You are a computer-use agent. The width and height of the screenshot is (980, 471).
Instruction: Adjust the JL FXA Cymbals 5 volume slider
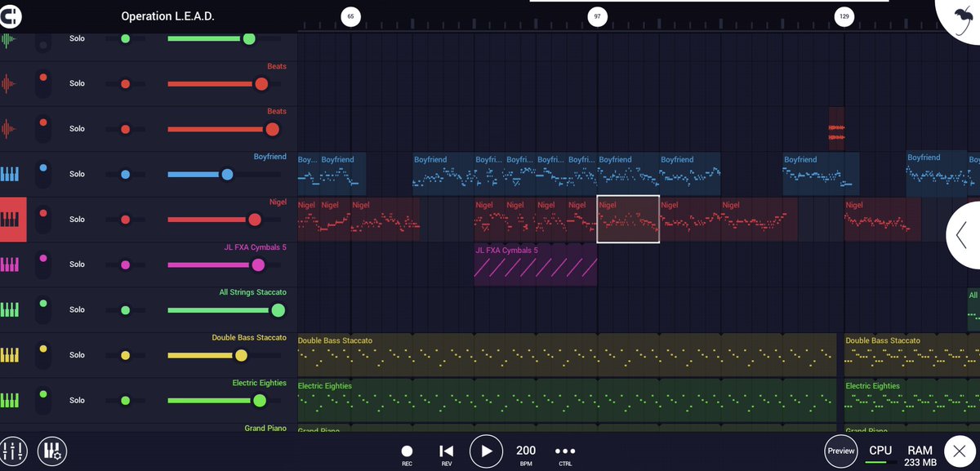[x=258, y=264]
